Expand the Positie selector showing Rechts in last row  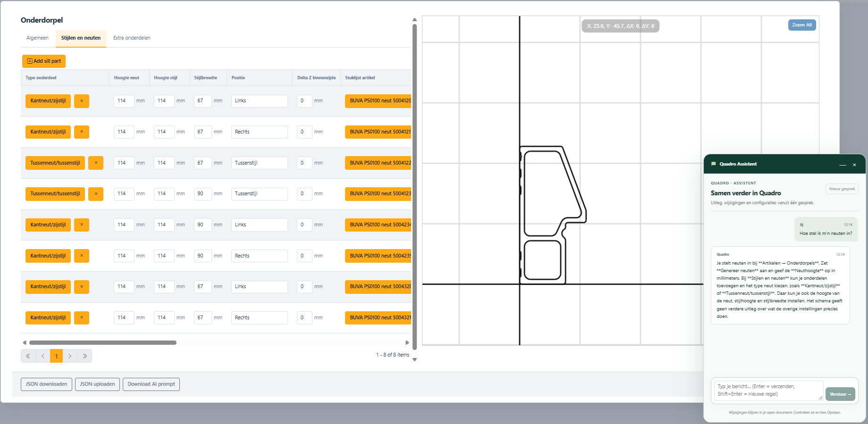(260, 318)
